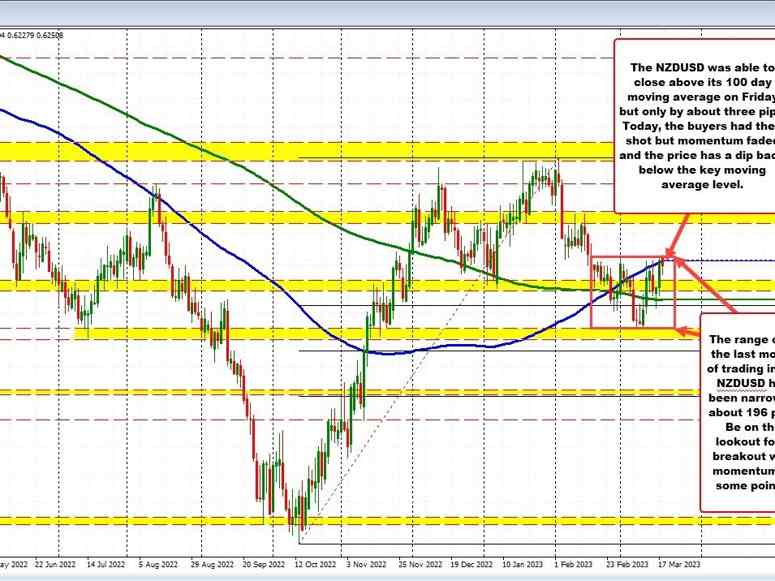
Task: Click the 12 Oct 2022 date label
Action: click(x=315, y=564)
